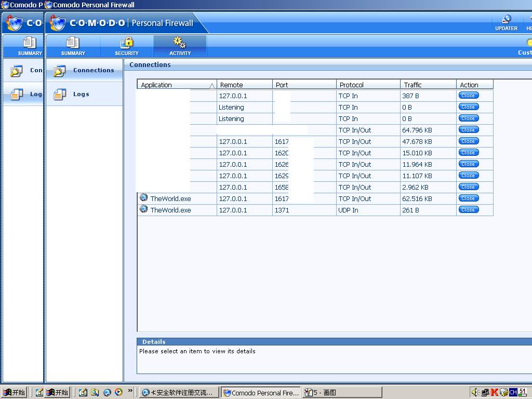Sort by the Protocol column header
Image resolution: width=532 pixels, height=399 pixels.
click(368, 85)
